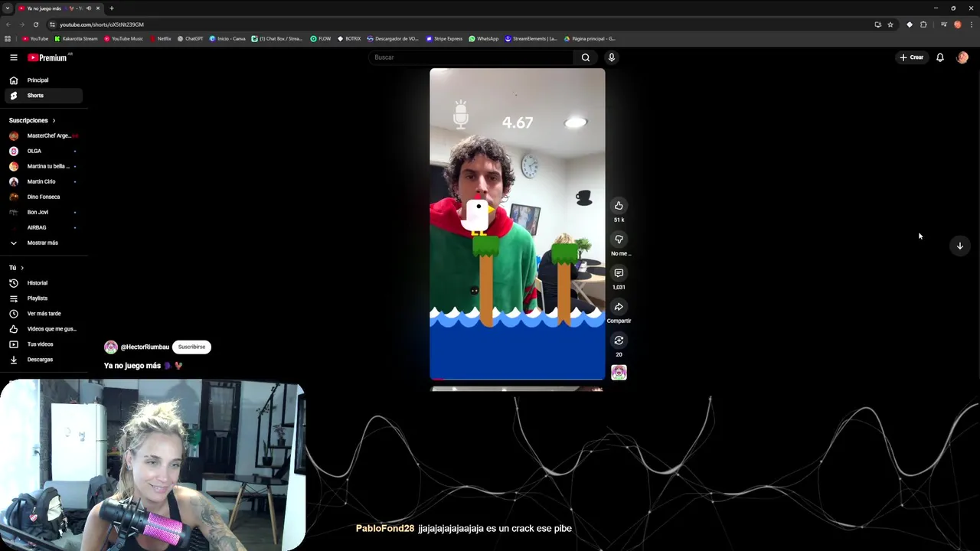
Task: Open StreamElements bookmark
Action: pos(531,38)
